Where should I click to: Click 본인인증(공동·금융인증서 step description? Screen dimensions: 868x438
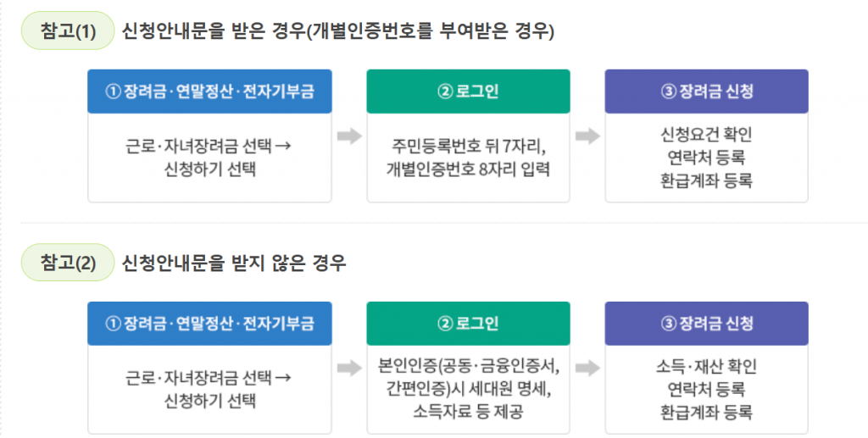click(x=468, y=390)
